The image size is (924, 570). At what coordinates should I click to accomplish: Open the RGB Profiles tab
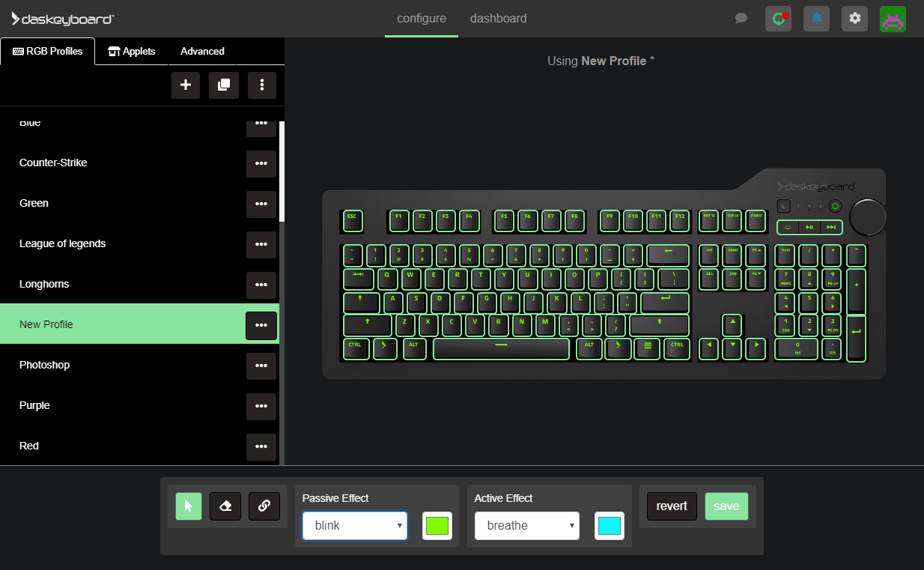[x=48, y=51]
